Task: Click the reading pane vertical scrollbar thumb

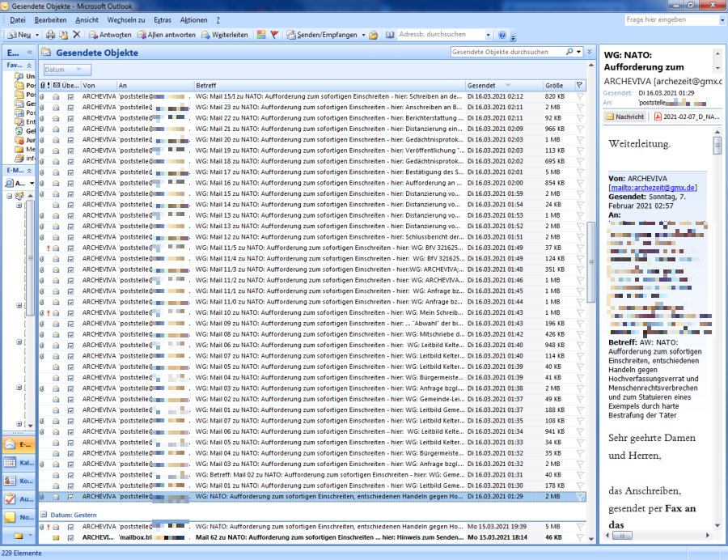Action: [717, 146]
